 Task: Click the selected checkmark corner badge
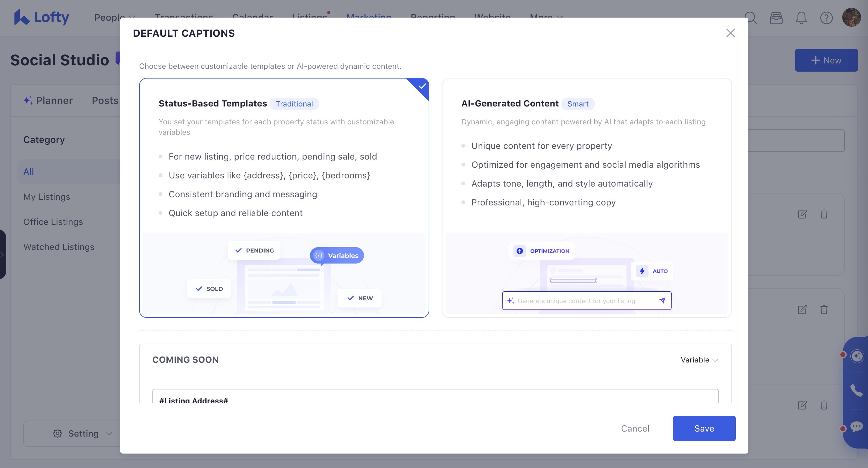421,86
